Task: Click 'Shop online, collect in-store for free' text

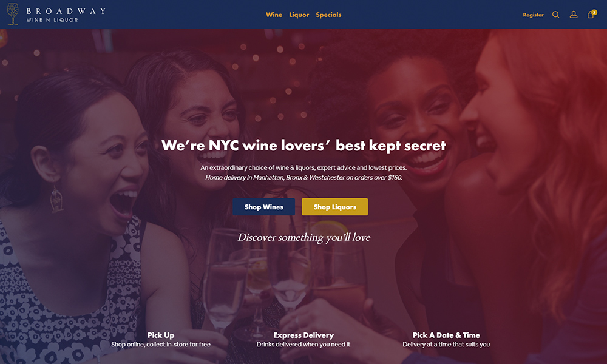Action: point(161,344)
